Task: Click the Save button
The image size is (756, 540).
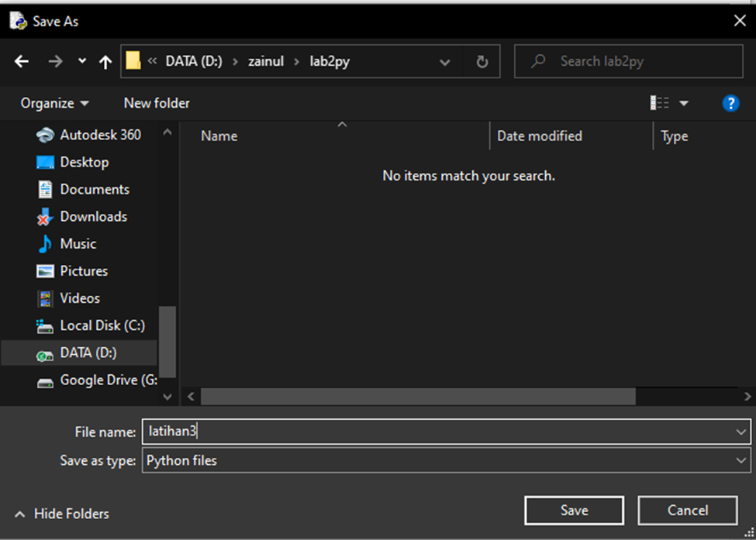Action: 575,511
